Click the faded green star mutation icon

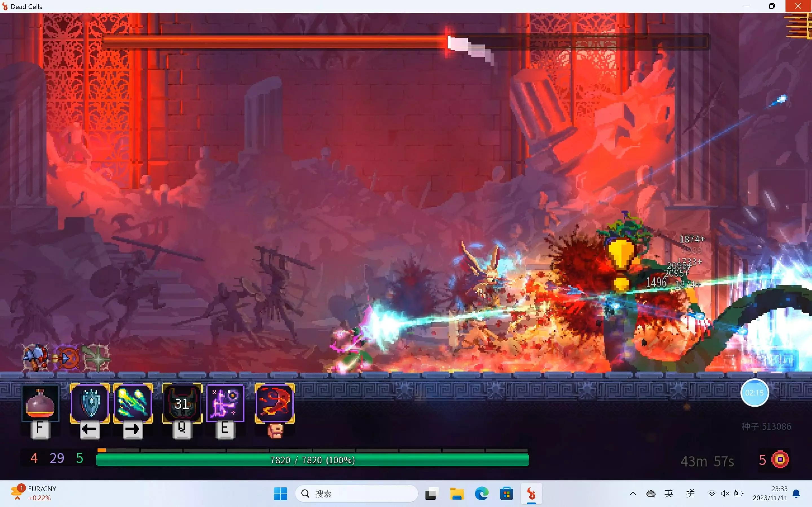pos(97,358)
